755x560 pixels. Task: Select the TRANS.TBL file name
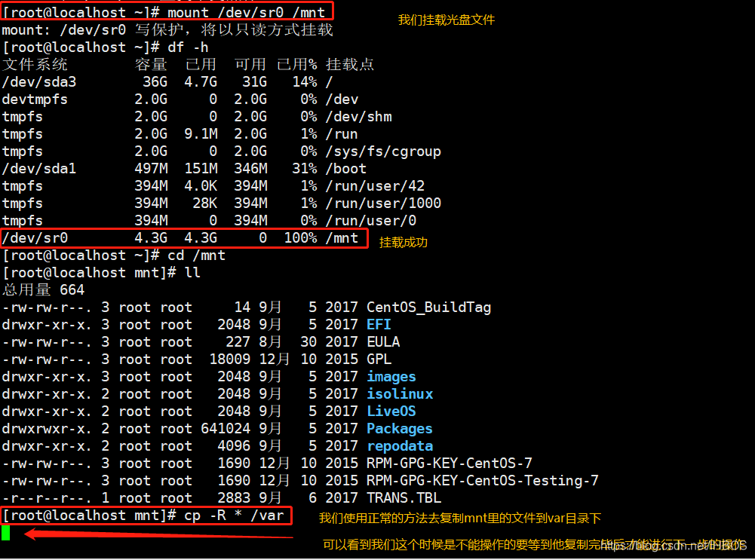point(404,497)
